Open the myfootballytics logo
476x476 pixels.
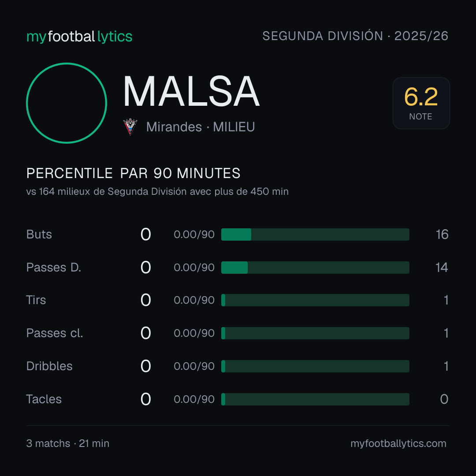point(79,37)
